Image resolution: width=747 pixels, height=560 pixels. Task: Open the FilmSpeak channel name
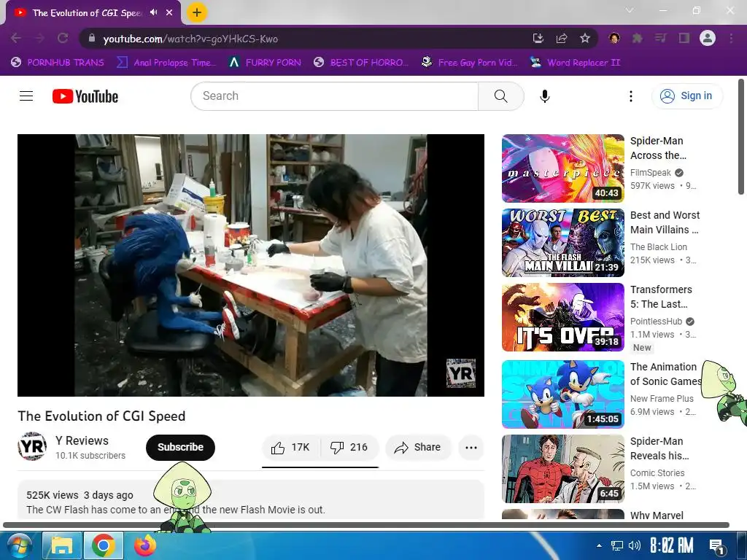click(650, 173)
